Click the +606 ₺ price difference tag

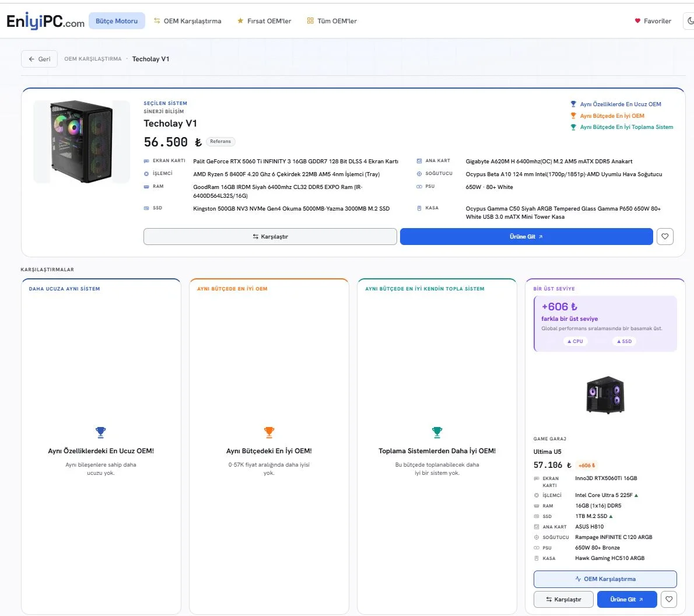click(x=587, y=466)
